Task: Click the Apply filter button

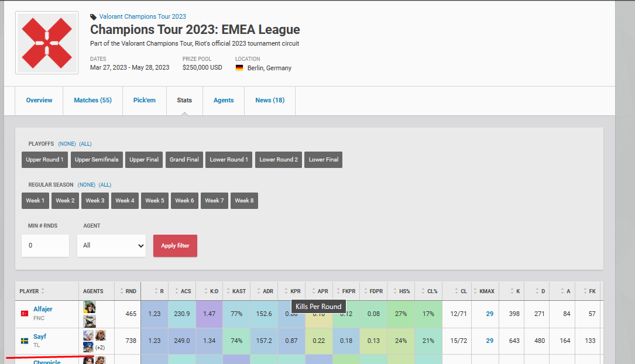Action: 176,246
